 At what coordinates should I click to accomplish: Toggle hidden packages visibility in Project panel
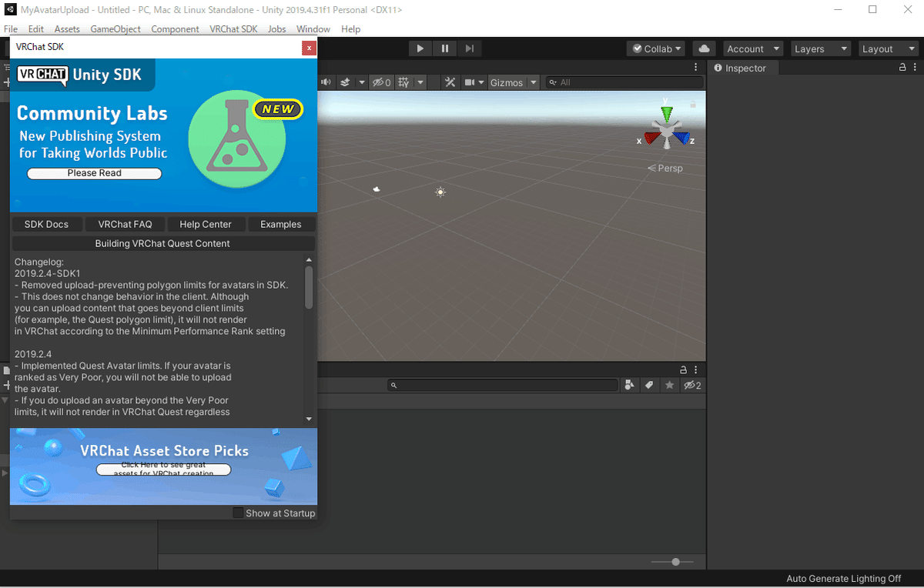click(x=692, y=385)
